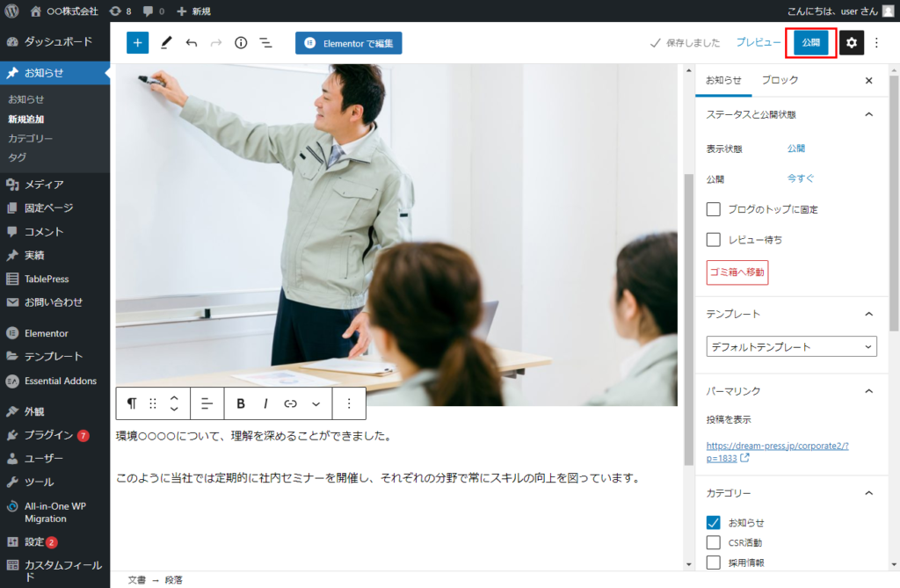This screenshot has height=588, width=900.
Task: Apply italic formatting to paragraph
Action: click(x=265, y=403)
